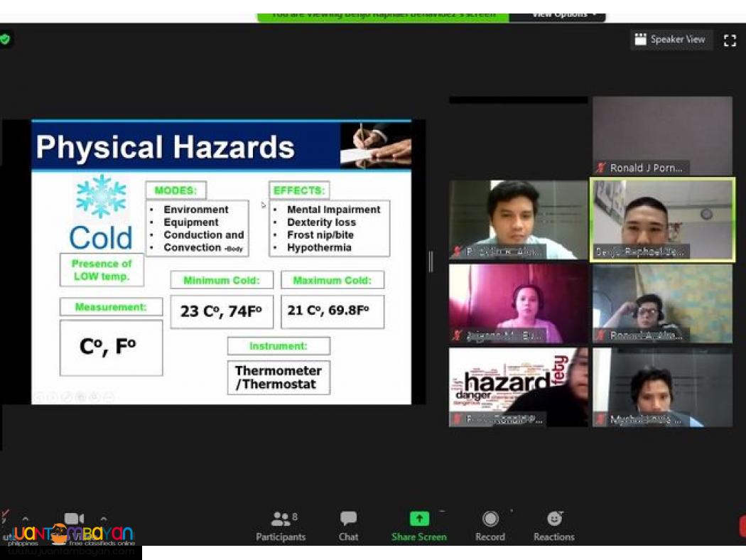746x560 pixels.
Task: Switch to Speaker View
Action: point(671,40)
